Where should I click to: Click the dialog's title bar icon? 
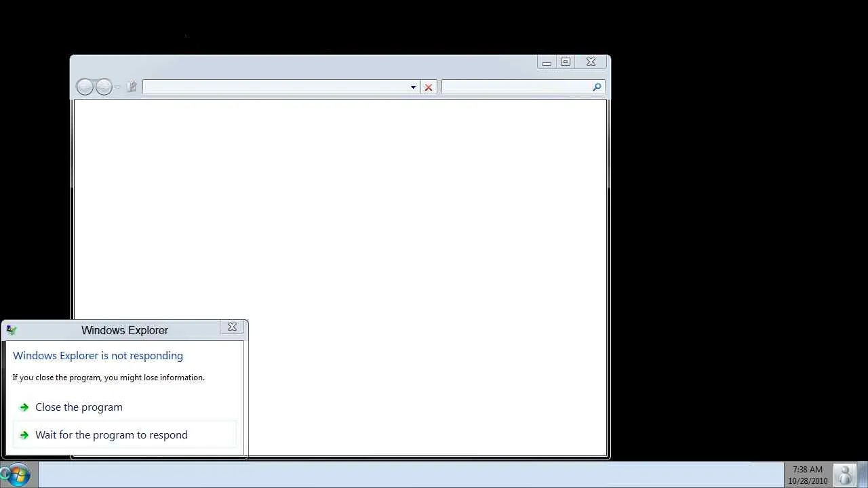(12, 330)
